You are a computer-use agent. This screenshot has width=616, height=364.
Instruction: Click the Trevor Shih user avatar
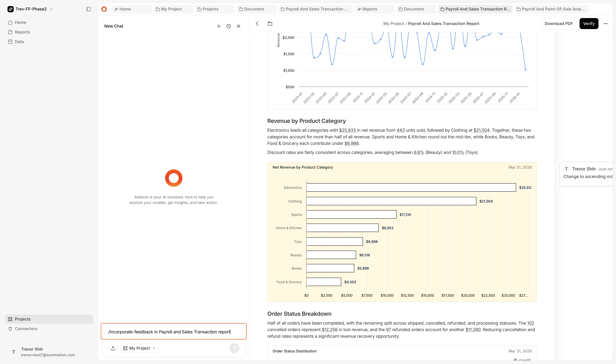pos(14,352)
